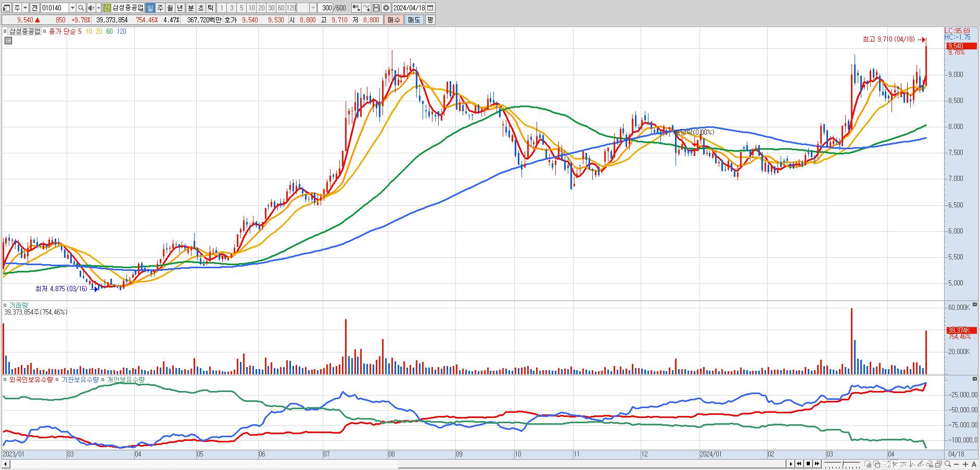Click the plus zoom-in icon at bottom right
The height and width of the screenshot is (470, 980).
click(965, 464)
